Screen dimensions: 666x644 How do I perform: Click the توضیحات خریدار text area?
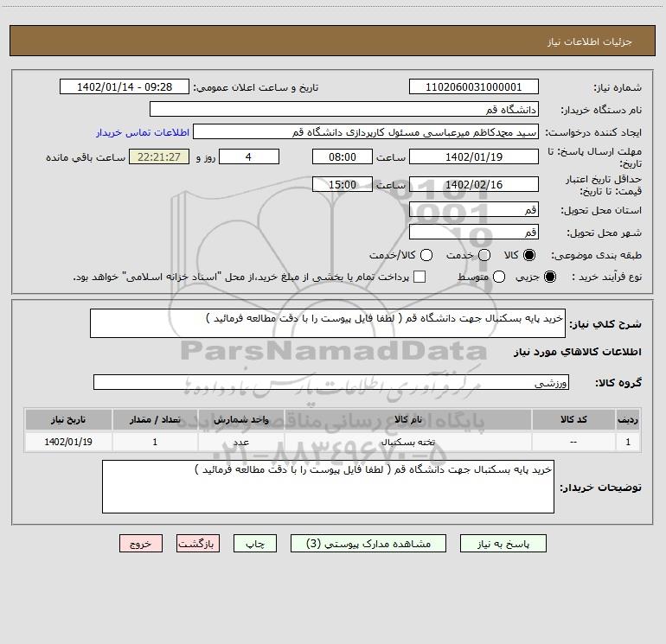point(328,487)
